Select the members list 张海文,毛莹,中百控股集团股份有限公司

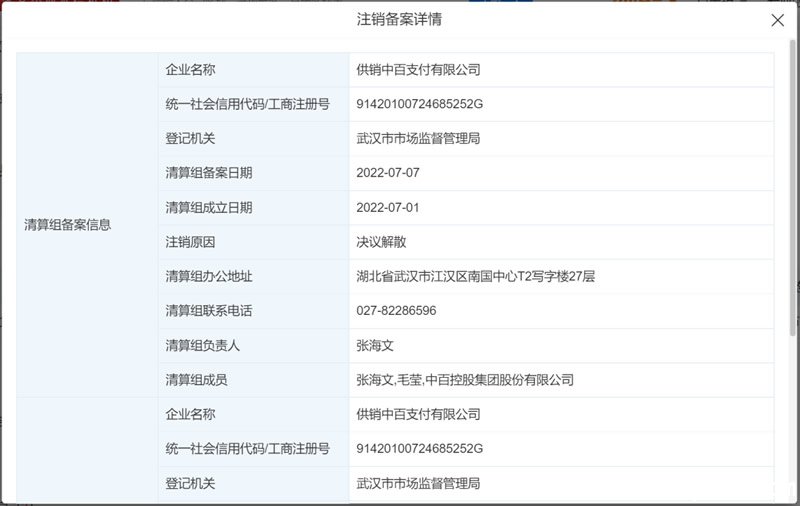point(465,380)
